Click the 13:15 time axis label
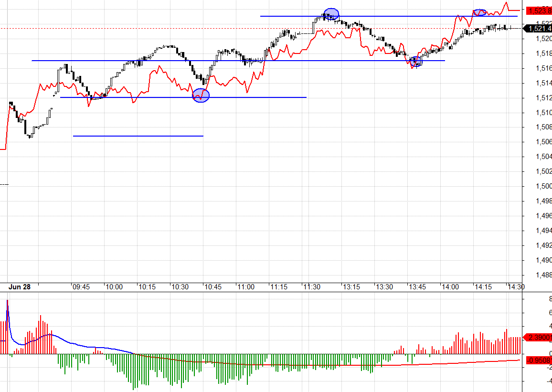Screen dimensions: 552x392 tap(351, 287)
